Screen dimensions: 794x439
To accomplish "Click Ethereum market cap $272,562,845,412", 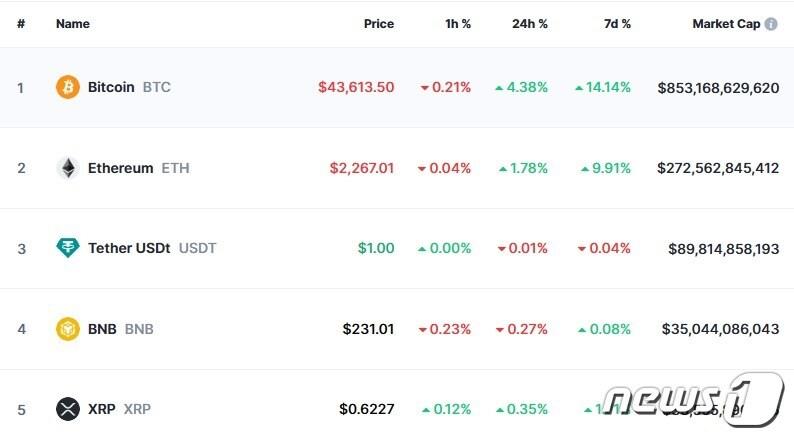I will pos(718,168).
